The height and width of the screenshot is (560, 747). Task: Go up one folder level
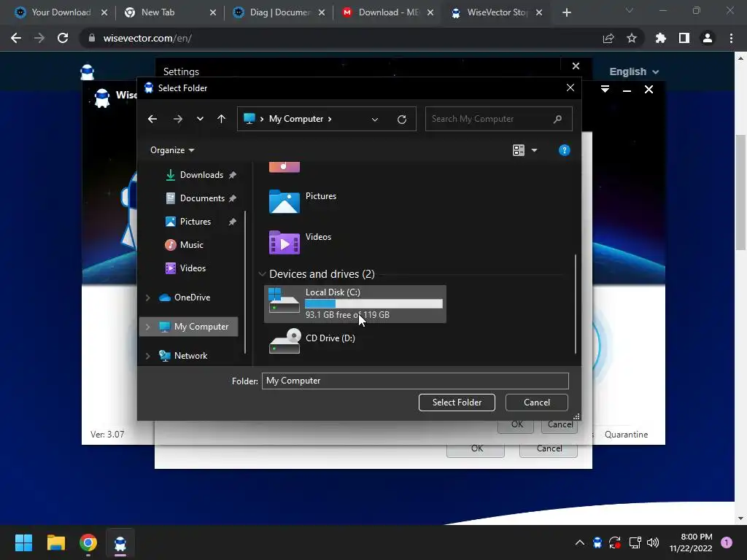(x=221, y=119)
